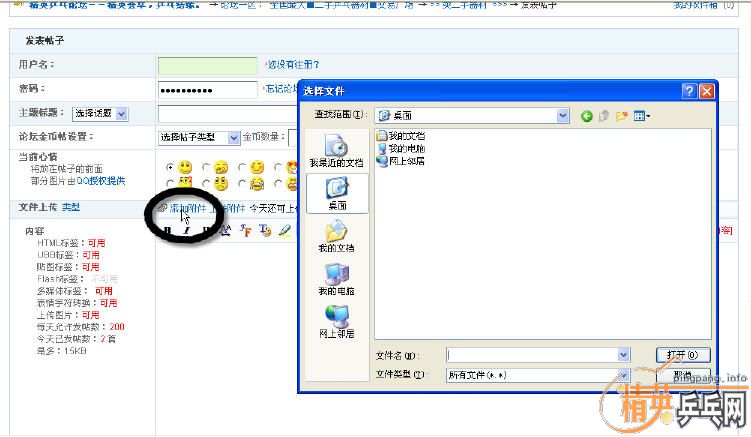Viewport: 751px width, 437px height.
Task: Select the confused question-mark face radio button
Action: (170, 184)
